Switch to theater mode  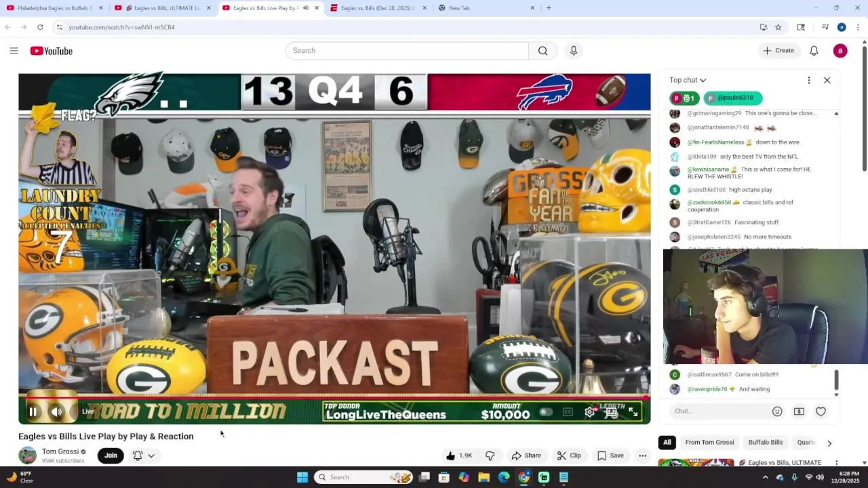[x=612, y=411]
